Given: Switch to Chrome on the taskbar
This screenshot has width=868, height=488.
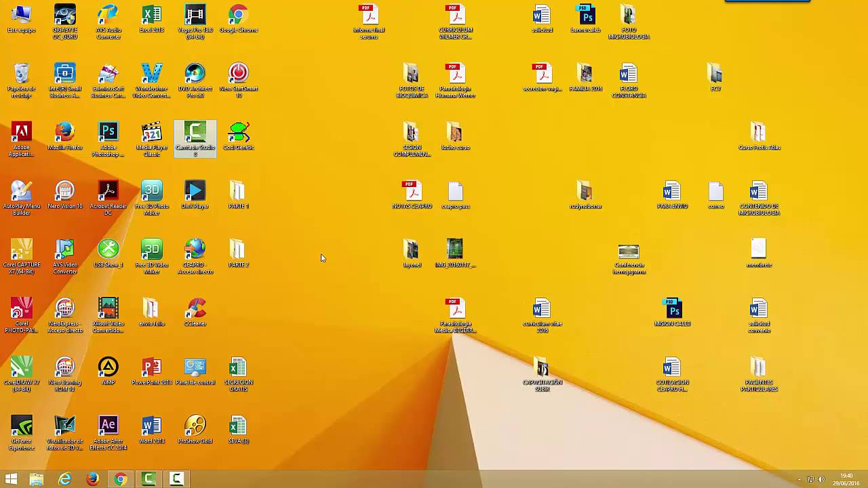Looking at the screenshot, I should (120, 479).
